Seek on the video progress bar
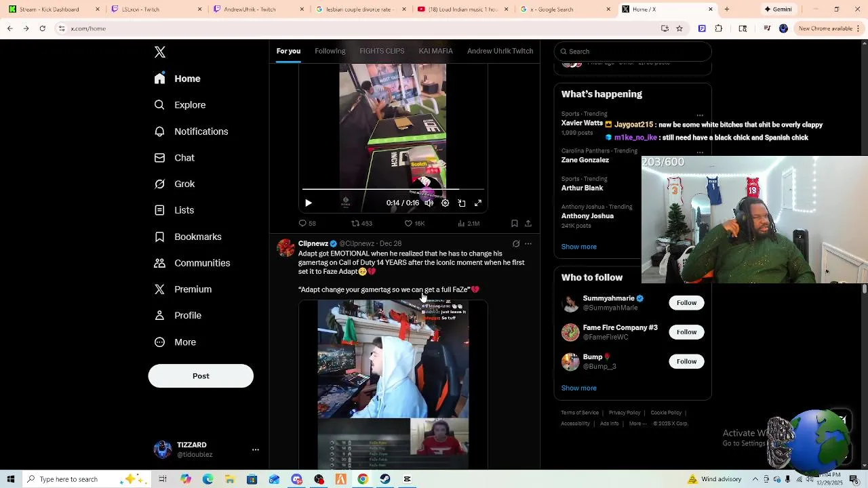This screenshot has height=488, width=868. (x=393, y=190)
